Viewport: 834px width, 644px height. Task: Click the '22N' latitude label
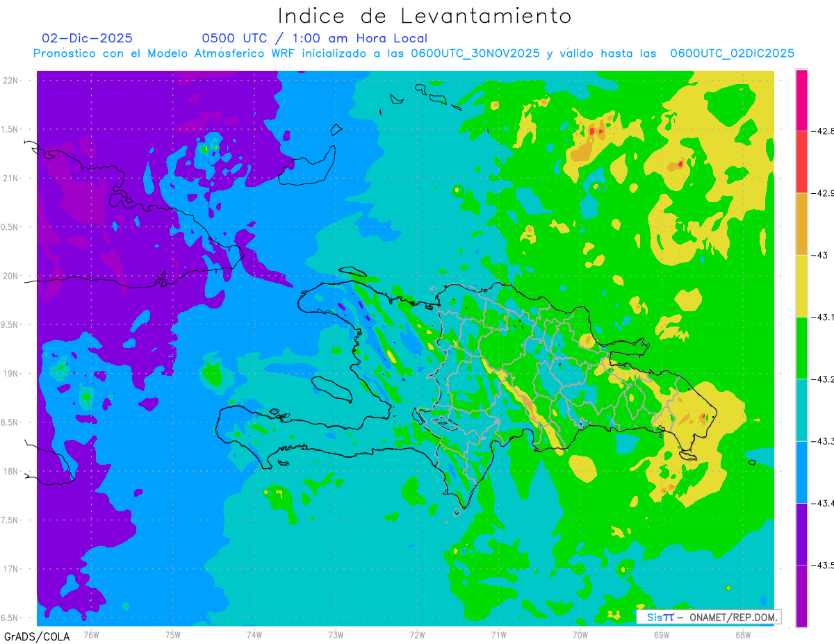(11, 80)
